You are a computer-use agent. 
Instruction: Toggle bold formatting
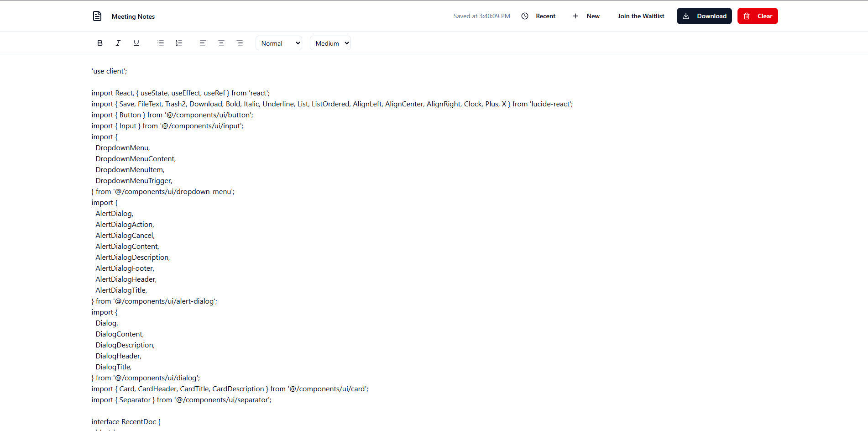(100, 42)
